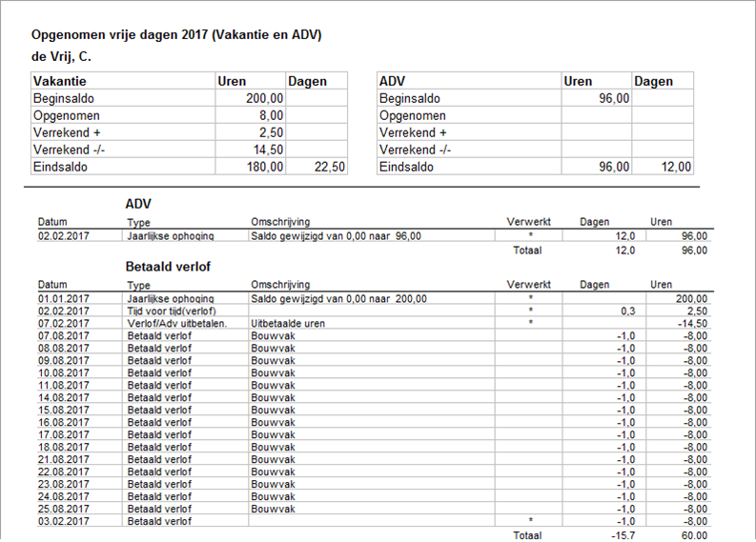The width and height of the screenshot is (756, 542).
Task: Click the date 14.08.2017
Action: tap(64, 398)
